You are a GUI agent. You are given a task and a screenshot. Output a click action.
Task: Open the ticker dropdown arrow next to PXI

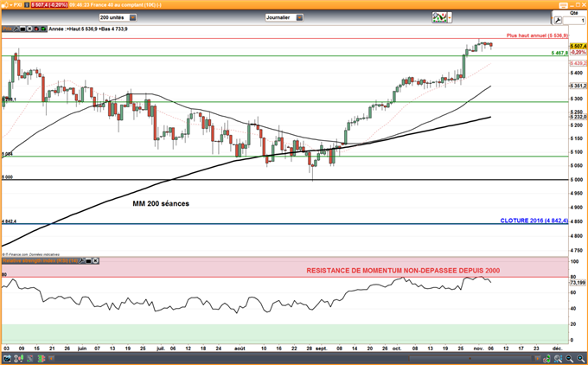[11, 5]
